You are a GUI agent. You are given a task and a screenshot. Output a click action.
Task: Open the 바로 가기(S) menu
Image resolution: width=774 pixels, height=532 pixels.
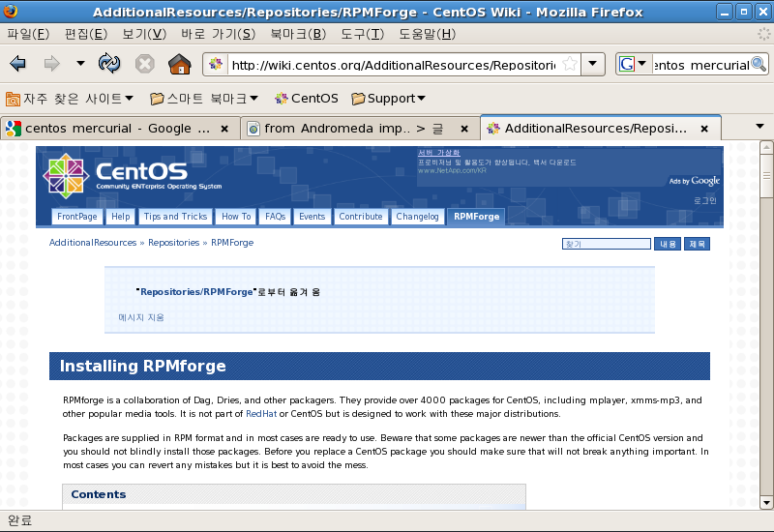click(x=219, y=34)
